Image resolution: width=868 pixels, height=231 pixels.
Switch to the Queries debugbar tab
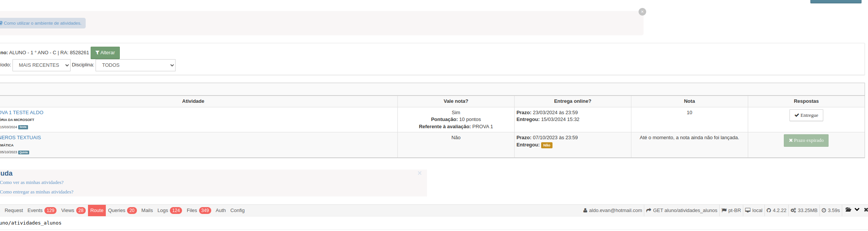(x=122, y=211)
